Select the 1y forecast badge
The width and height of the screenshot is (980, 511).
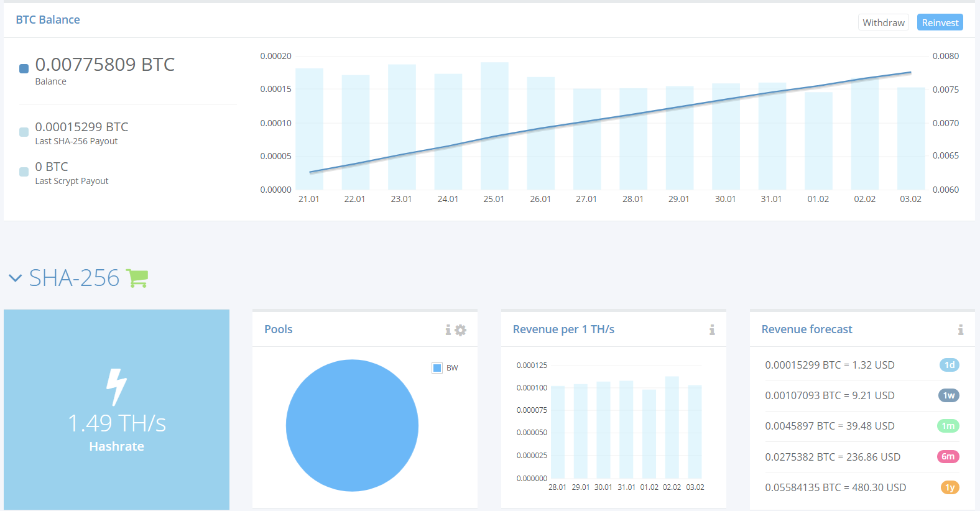click(x=950, y=487)
